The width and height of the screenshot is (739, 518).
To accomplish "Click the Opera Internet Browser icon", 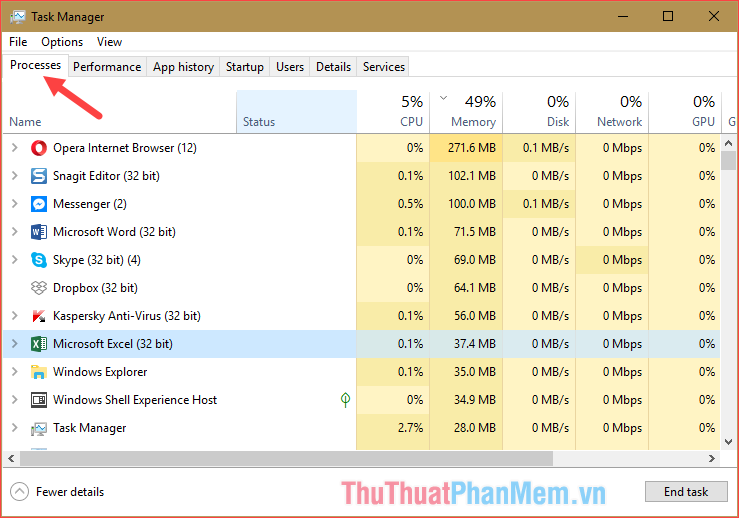I will [x=39, y=148].
